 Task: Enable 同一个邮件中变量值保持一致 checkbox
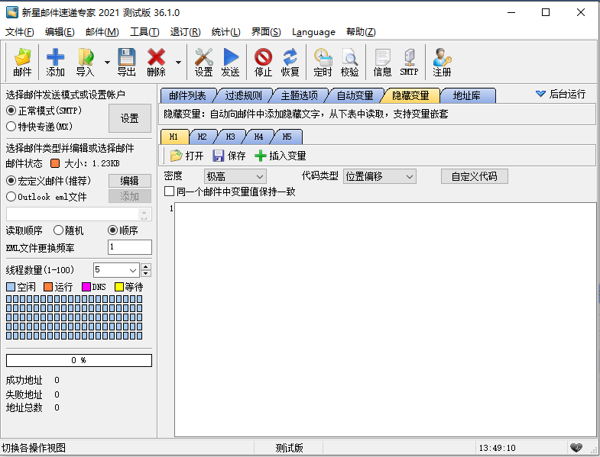(x=170, y=191)
